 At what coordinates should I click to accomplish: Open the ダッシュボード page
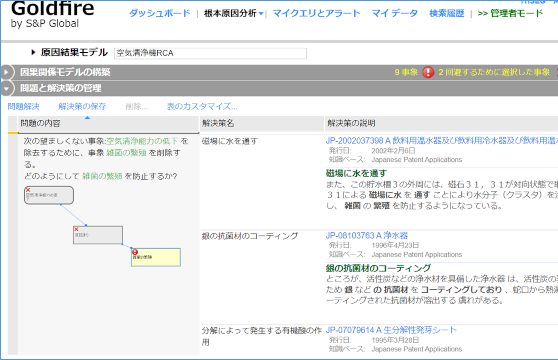tap(159, 13)
